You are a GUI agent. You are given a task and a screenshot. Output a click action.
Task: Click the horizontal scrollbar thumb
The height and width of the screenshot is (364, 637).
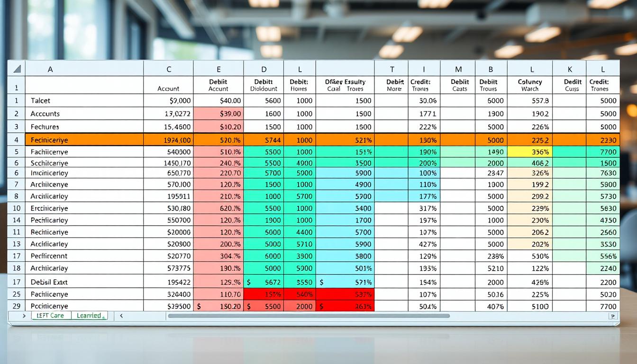coord(309,316)
